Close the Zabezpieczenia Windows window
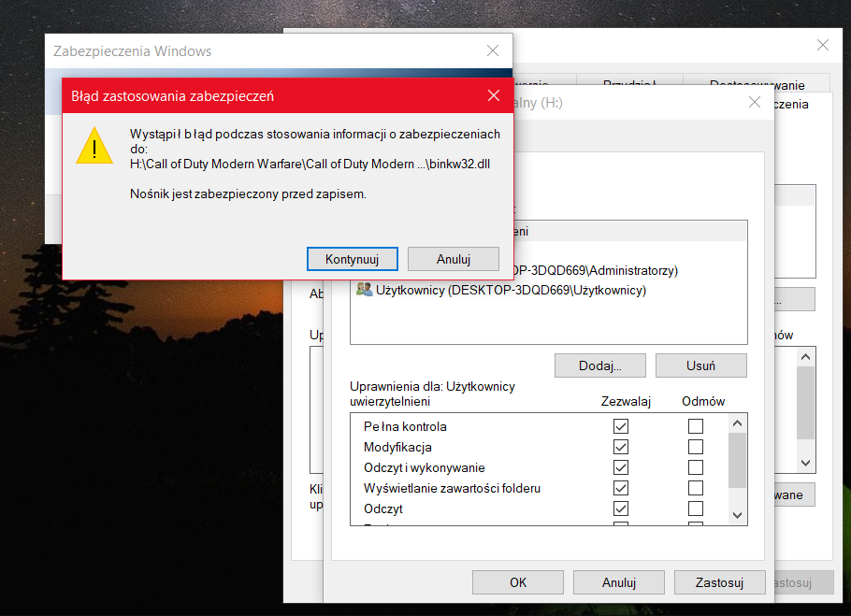 pyautogui.click(x=492, y=51)
